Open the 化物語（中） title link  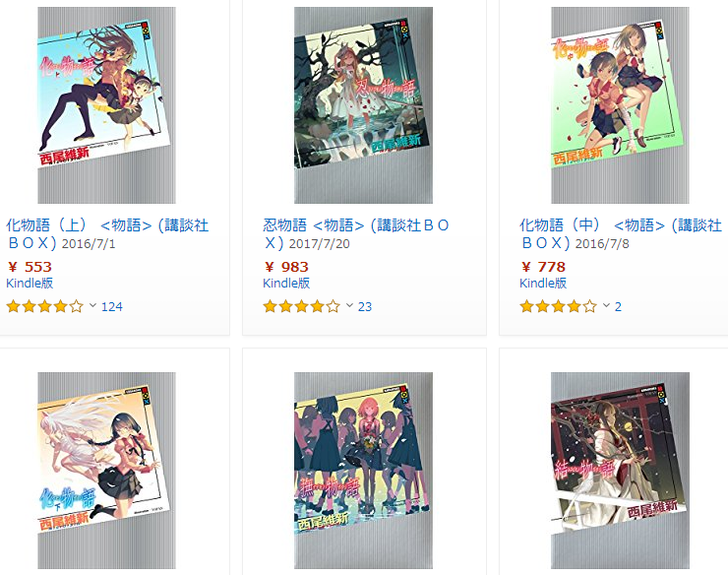coord(621,233)
